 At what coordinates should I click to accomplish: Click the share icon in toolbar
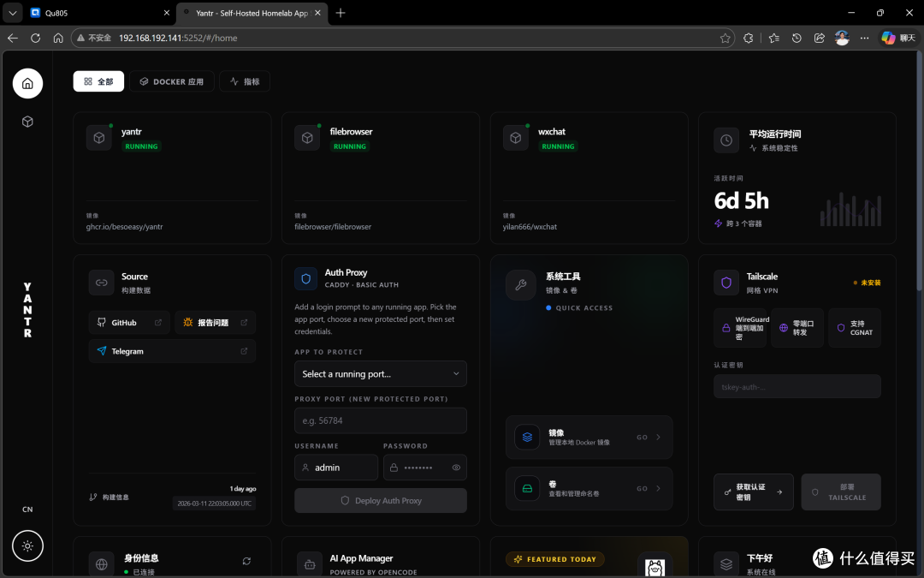[819, 38]
